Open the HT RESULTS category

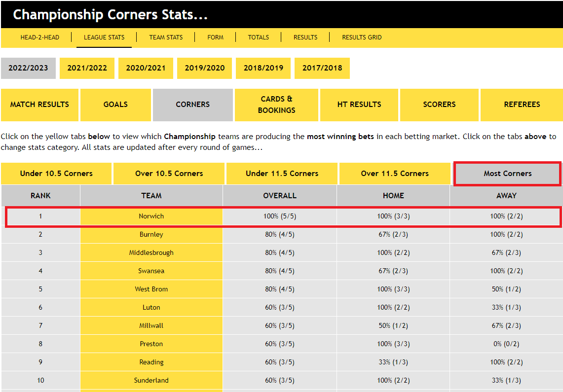pyautogui.click(x=359, y=105)
